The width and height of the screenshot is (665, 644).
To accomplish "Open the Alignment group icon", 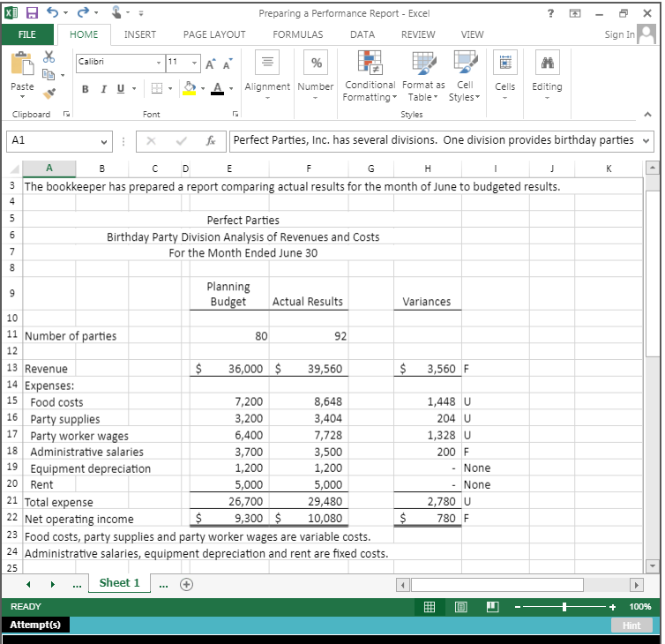I will click(x=267, y=63).
